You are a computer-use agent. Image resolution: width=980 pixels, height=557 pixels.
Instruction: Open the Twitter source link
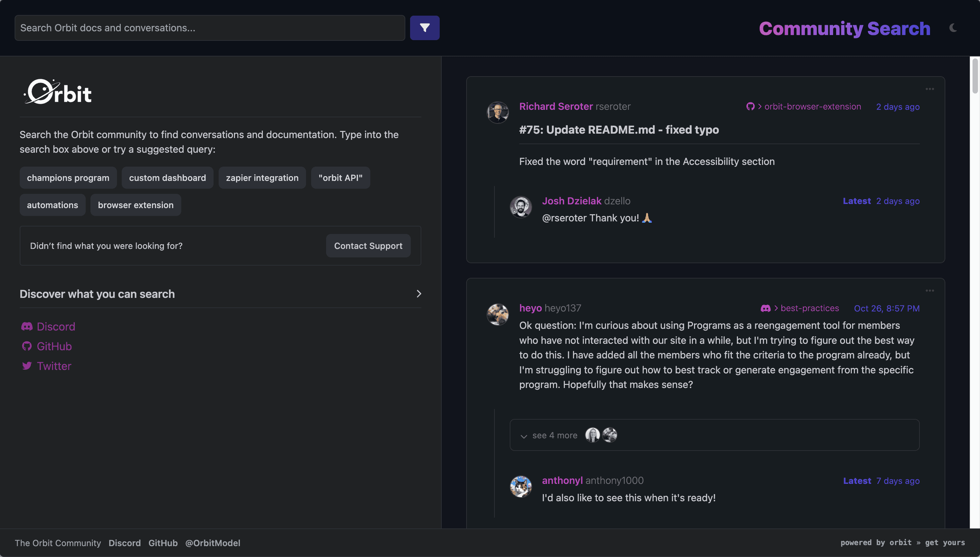click(x=54, y=366)
